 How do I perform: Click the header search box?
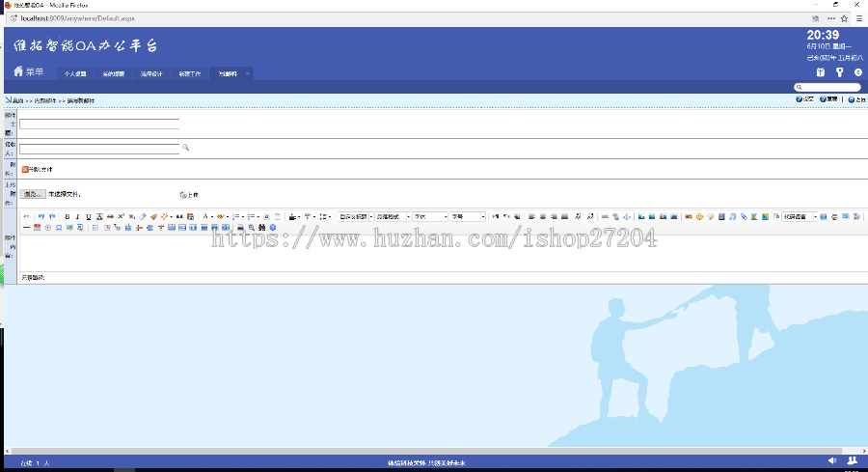click(827, 87)
